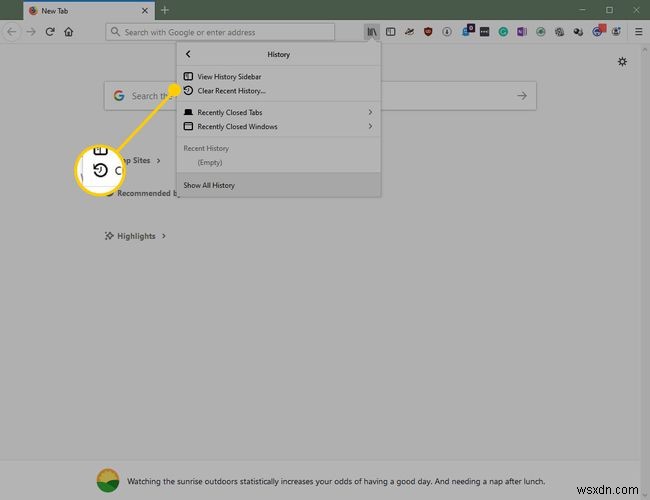Image resolution: width=650 pixels, height=500 pixels.
Task: Click the blue icon with red notification
Action: [599, 30]
